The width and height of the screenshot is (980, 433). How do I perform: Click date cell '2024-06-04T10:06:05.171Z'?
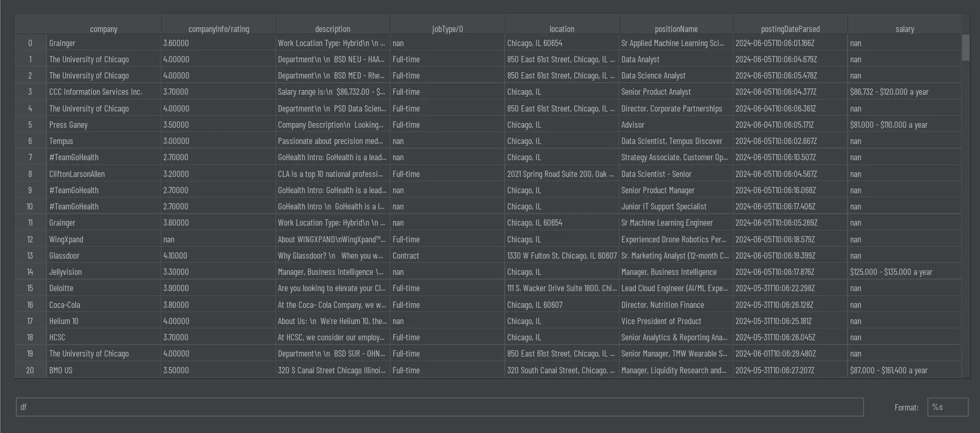(790, 125)
